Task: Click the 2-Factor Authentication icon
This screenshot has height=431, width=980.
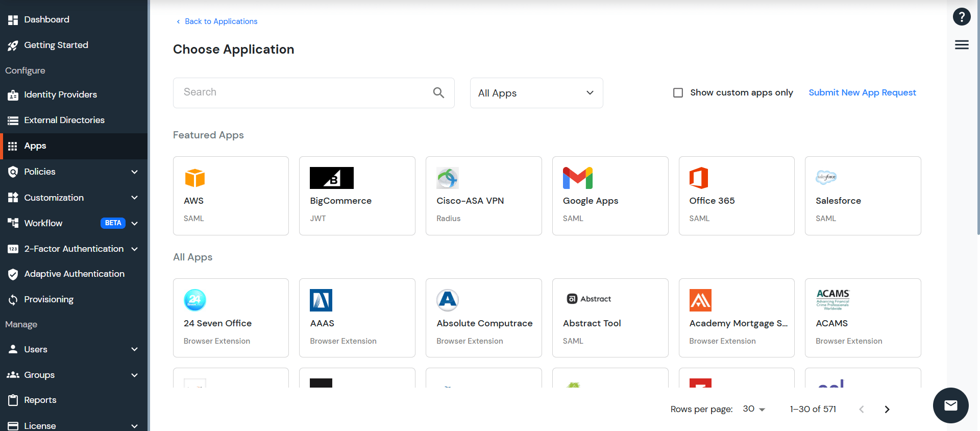Action: 13,249
